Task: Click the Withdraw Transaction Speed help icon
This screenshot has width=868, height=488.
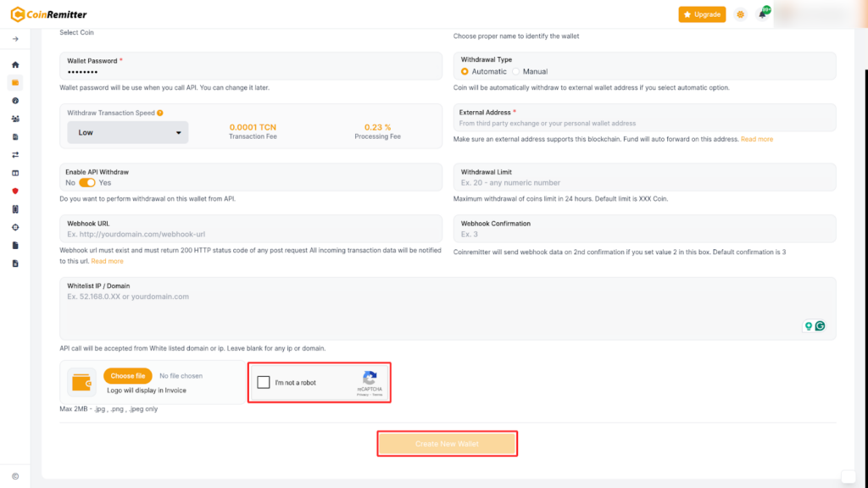Action: [159, 113]
